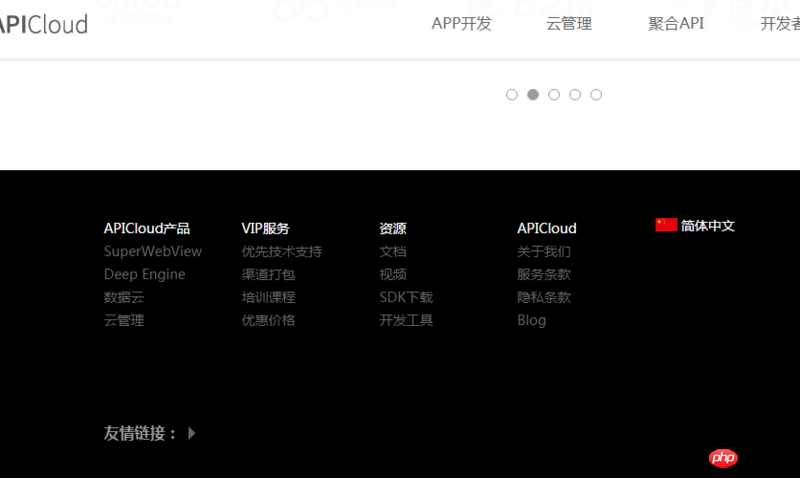The image size is (800, 478).
Task: Go to 数据云 footer link
Action: point(124,297)
